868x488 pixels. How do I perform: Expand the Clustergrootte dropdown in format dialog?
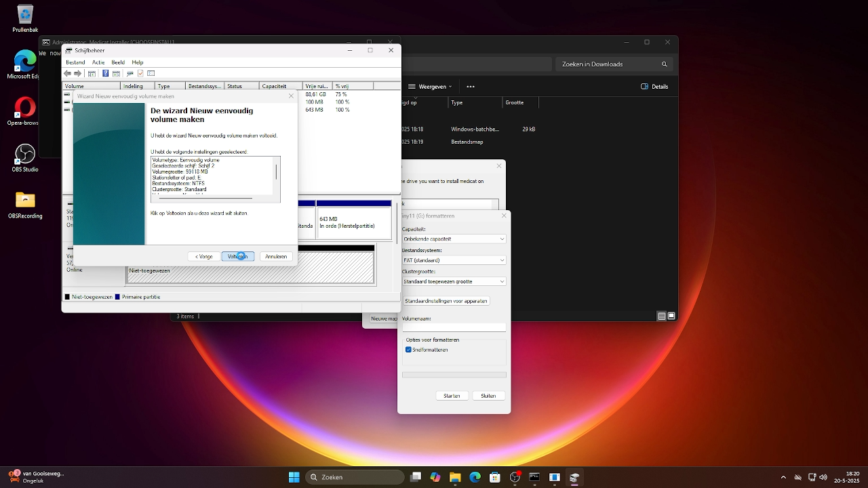pos(502,281)
